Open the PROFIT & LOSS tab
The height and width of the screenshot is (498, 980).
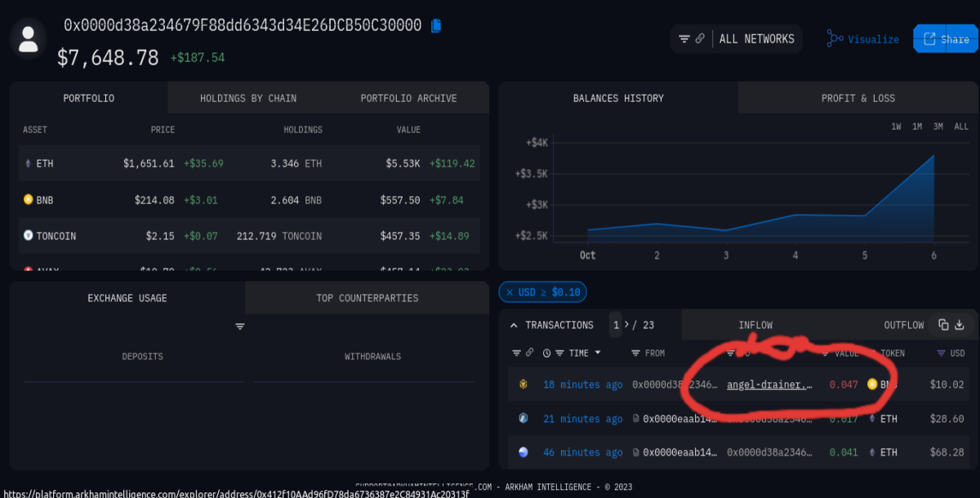tap(858, 98)
